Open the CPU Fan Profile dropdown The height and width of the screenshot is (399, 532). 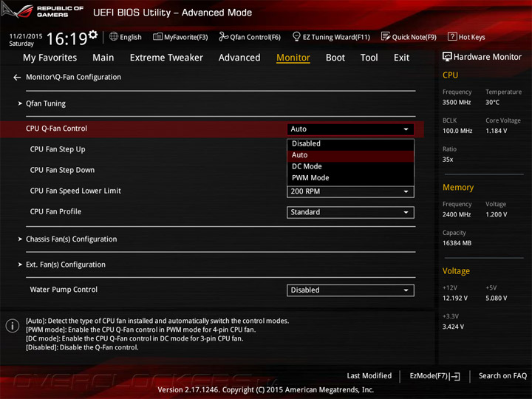pos(350,212)
